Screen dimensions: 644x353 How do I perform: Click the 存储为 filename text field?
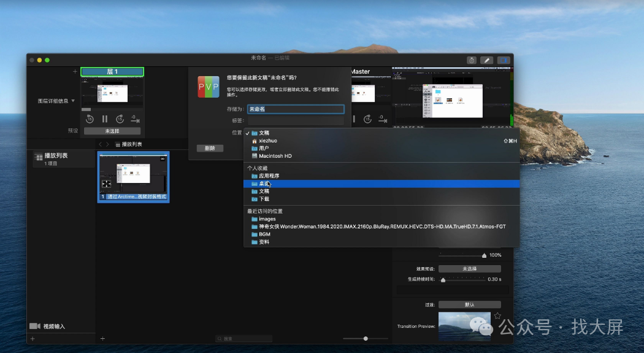296,109
